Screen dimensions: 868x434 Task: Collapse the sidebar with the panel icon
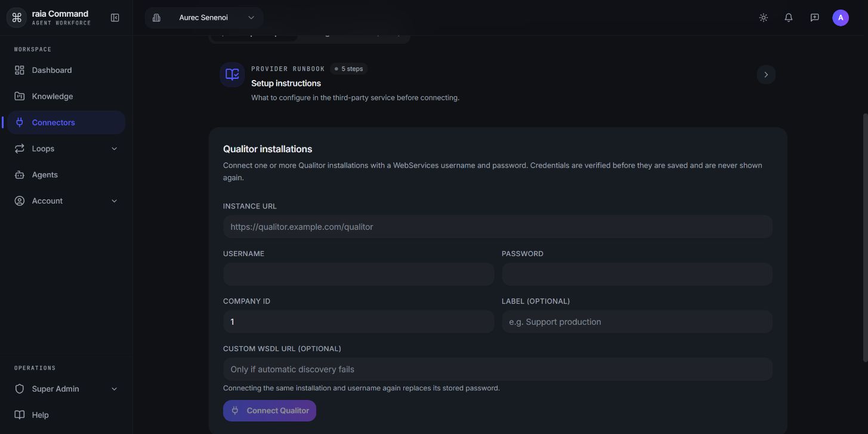tap(115, 18)
